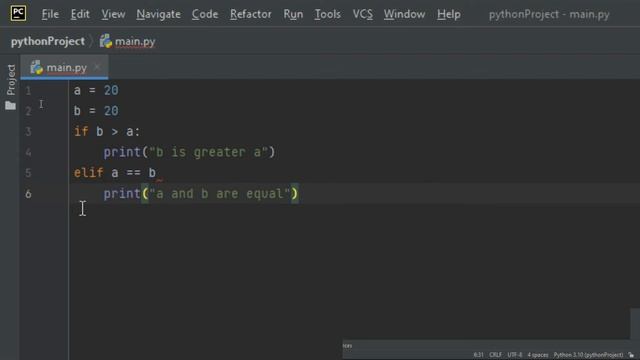Close the main.py editor tab
Screen dimensions: 640x360
click(97, 67)
